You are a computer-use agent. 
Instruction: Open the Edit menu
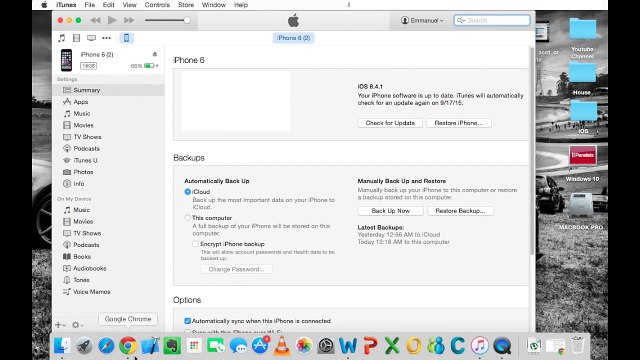tap(109, 5)
